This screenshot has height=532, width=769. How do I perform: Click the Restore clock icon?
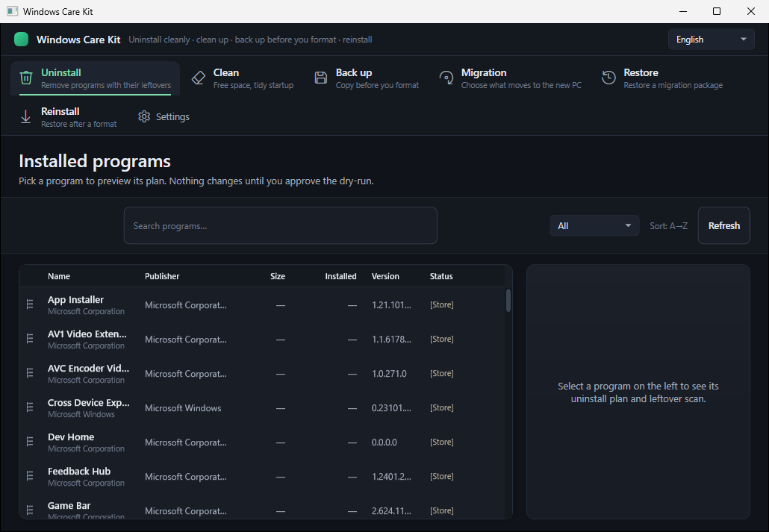[x=608, y=78]
